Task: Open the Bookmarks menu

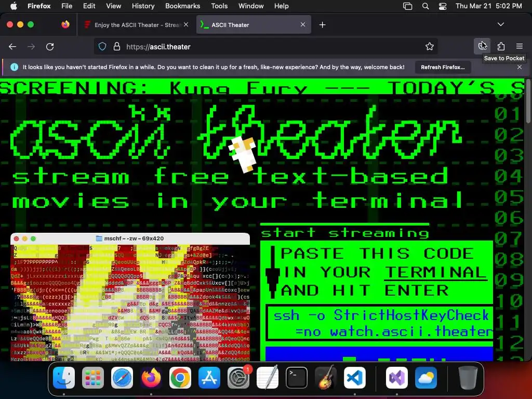Action: tap(182, 6)
